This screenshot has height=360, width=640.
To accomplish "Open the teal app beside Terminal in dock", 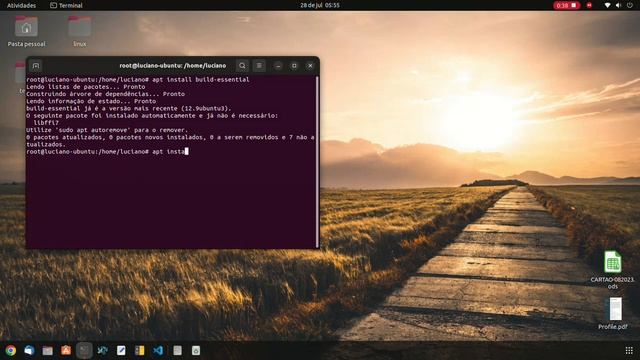I will point(102,350).
